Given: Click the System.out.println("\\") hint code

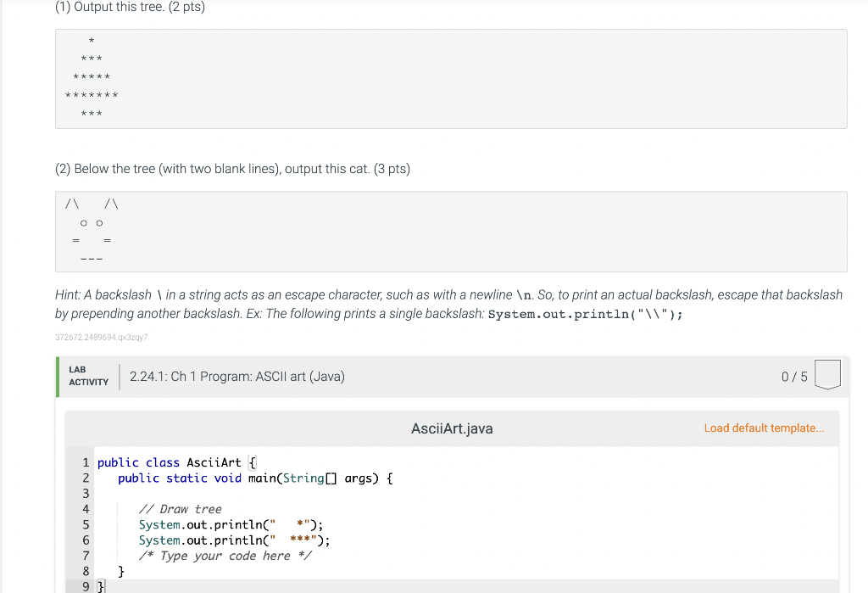Looking at the screenshot, I should [x=586, y=314].
